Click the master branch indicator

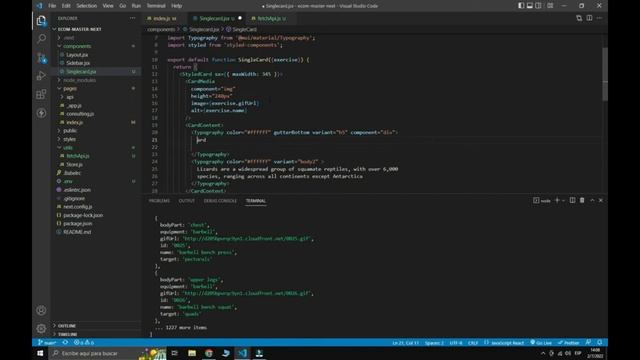click(47, 342)
